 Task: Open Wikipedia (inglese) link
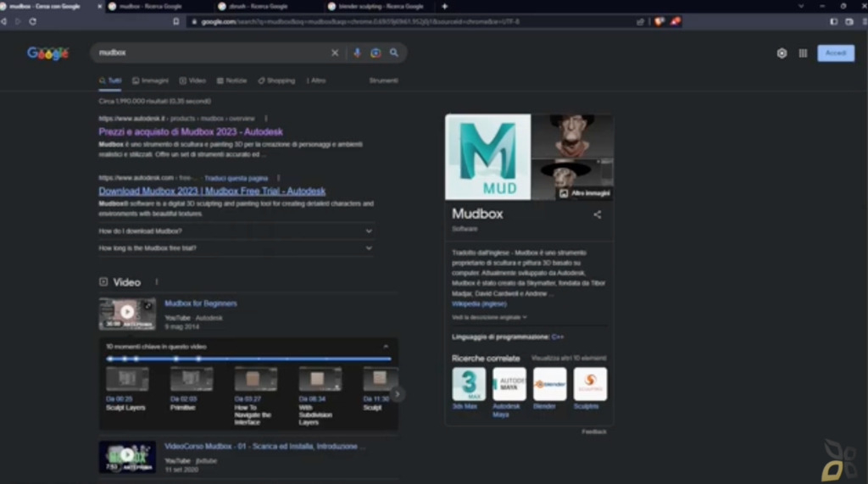[x=479, y=304]
